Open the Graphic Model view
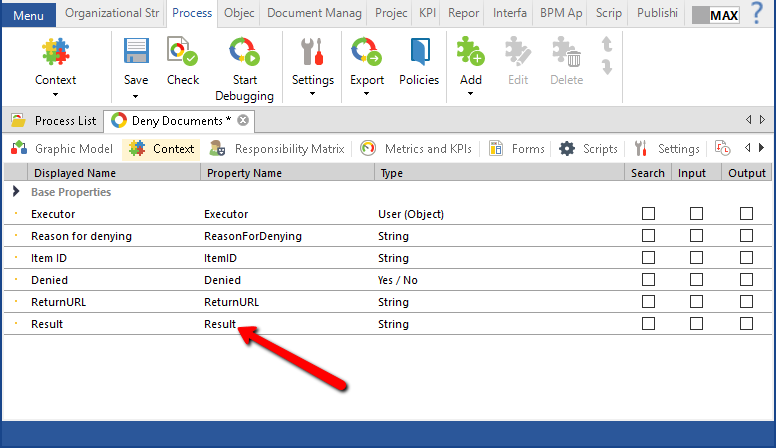 (x=62, y=148)
